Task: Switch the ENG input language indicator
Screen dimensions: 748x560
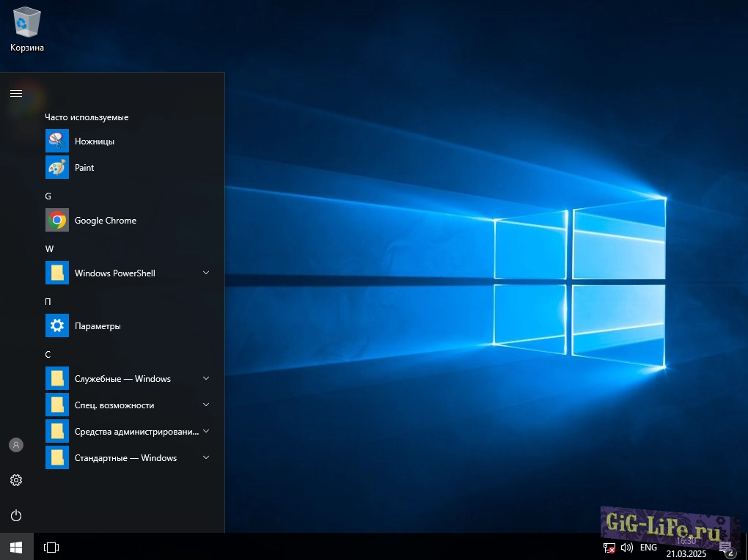Action: click(x=648, y=548)
